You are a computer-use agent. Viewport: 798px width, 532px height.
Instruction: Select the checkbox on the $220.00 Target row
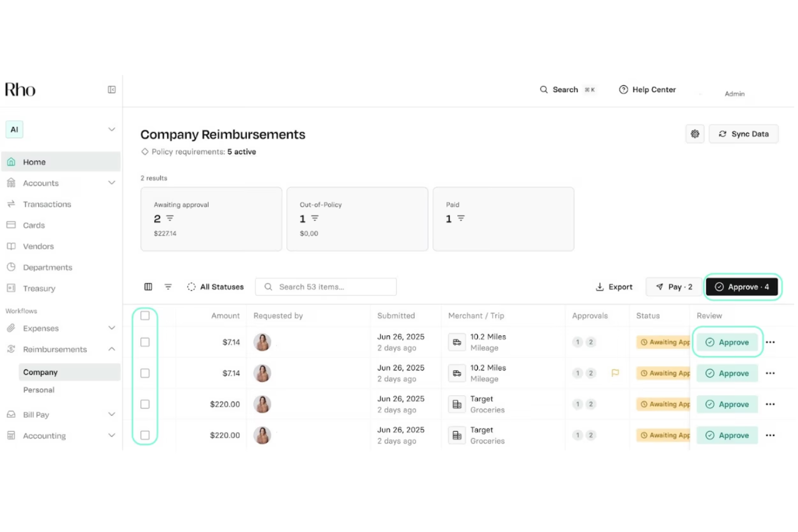coord(145,404)
